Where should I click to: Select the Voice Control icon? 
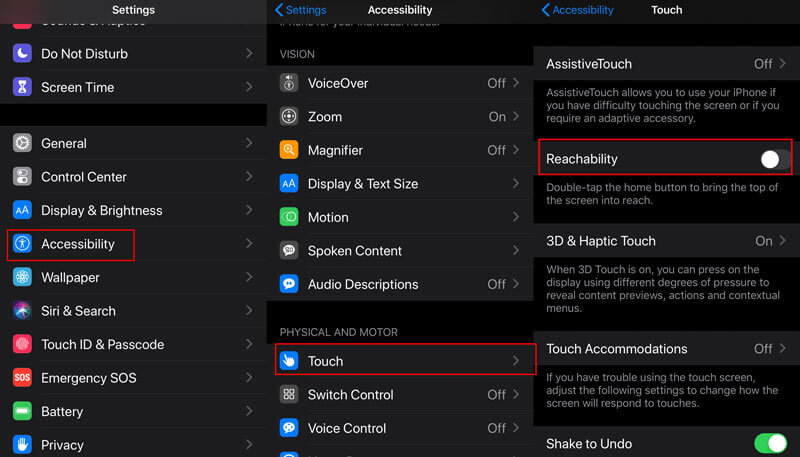pyautogui.click(x=289, y=428)
